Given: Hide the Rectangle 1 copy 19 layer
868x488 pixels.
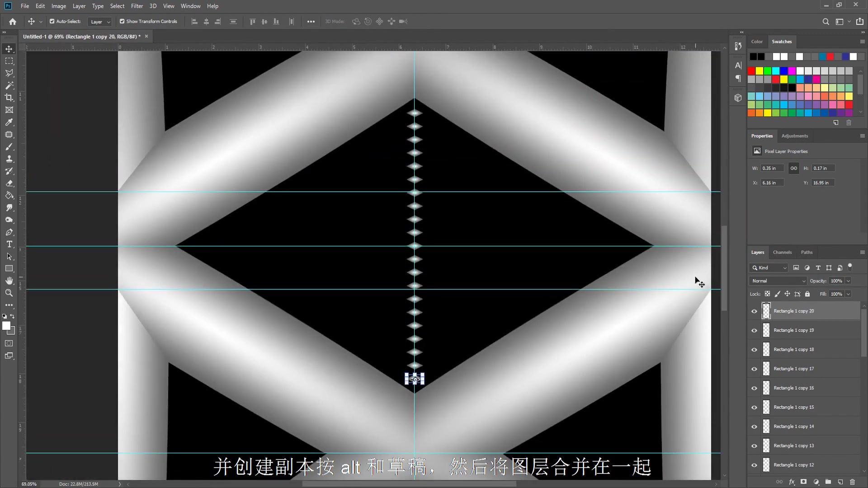Looking at the screenshot, I should [754, 330].
